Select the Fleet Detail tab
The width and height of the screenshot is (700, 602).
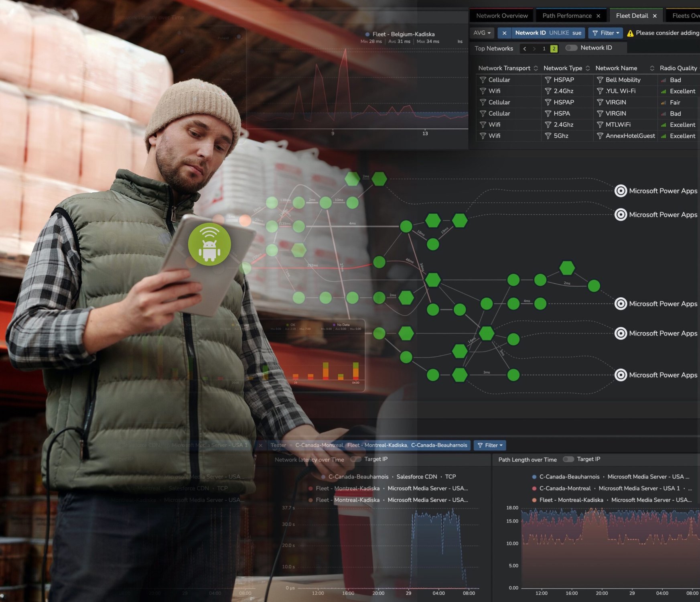(632, 16)
